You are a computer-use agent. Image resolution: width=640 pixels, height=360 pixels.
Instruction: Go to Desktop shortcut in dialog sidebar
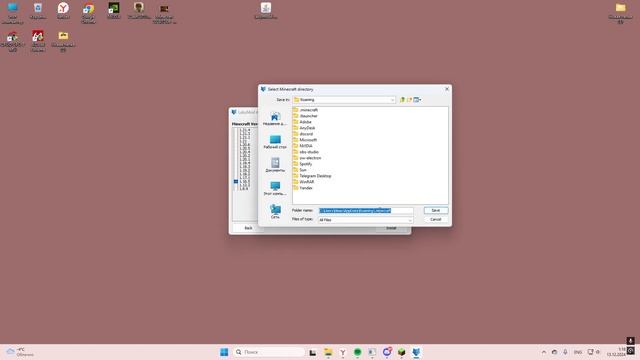pyautogui.click(x=275, y=142)
